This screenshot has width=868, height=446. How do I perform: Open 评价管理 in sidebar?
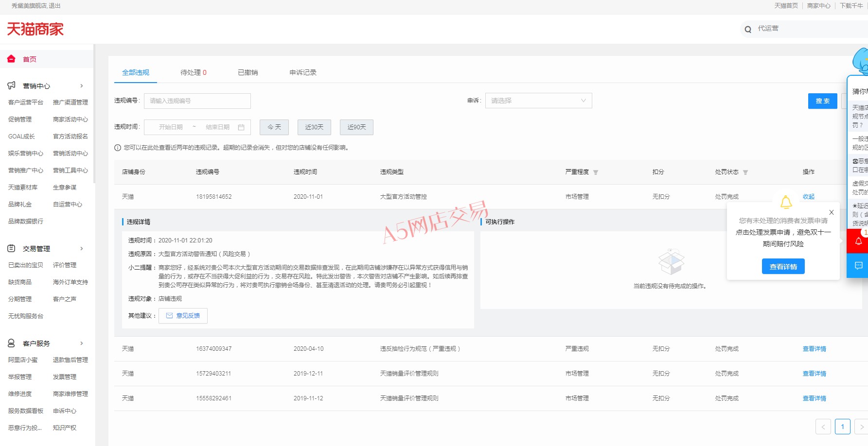65,265
